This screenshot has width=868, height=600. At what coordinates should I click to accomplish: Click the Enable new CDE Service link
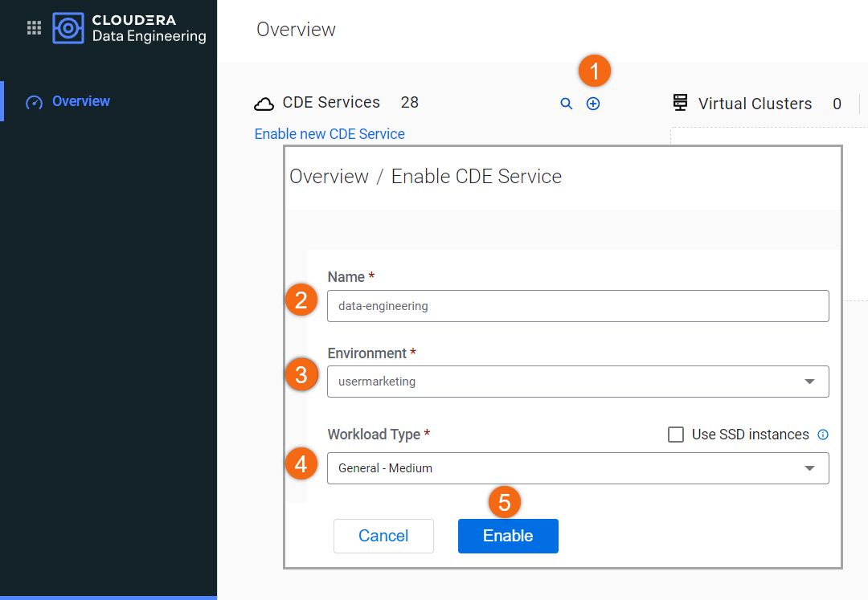pyautogui.click(x=330, y=134)
